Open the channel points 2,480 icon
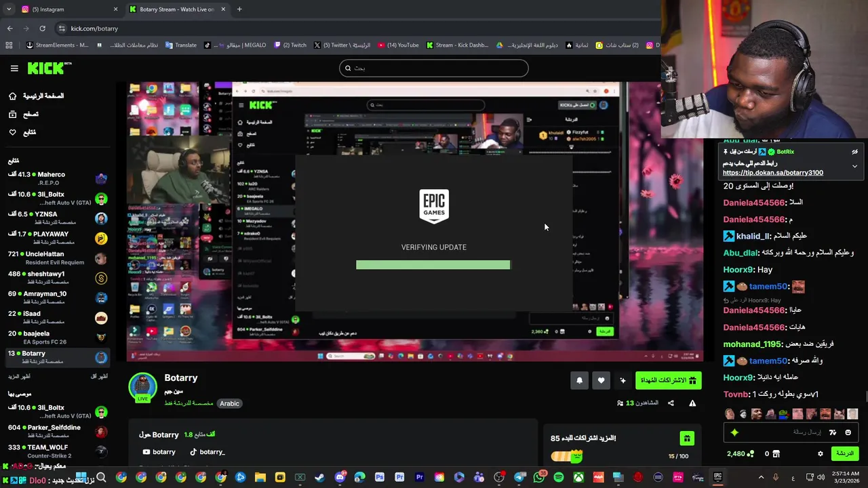The image size is (868, 488). click(x=750, y=454)
